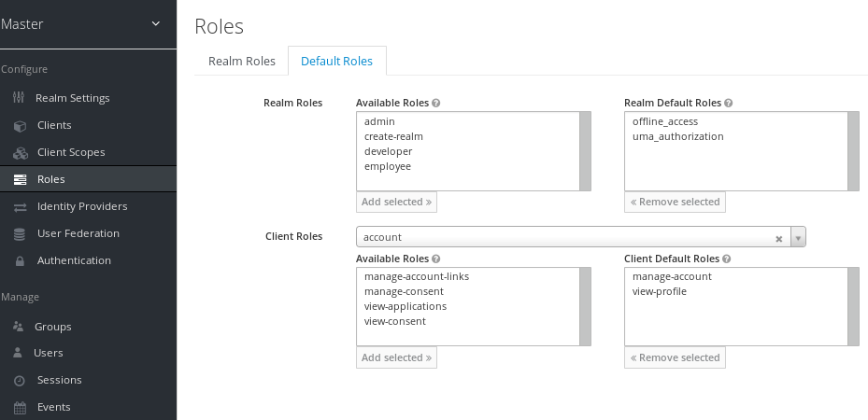Click Client Default Roles list scrollbar
The width and height of the screenshot is (868, 420).
click(x=853, y=307)
